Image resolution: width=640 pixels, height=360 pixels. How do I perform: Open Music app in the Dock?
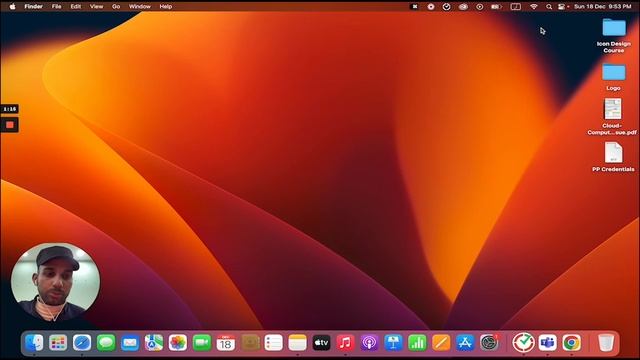(x=345, y=343)
